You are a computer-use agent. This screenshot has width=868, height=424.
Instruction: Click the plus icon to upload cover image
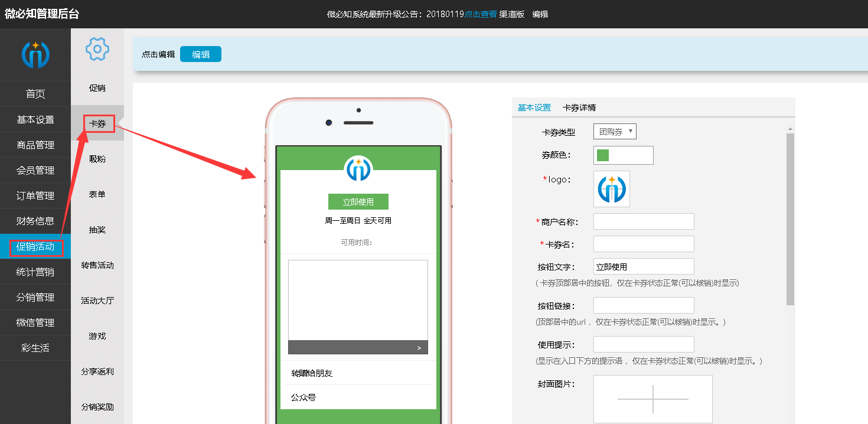652,399
